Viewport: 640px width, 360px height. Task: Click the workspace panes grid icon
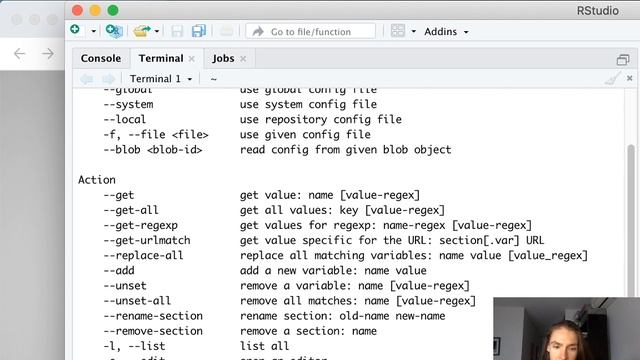click(398, 31)
